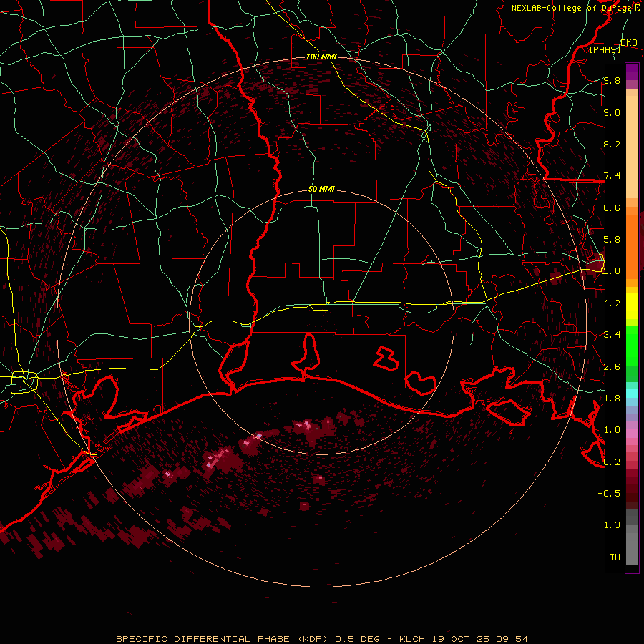Click the 19 OCT 25 date in caption
The width and height of the screenshot is (644, 644).
462,639
